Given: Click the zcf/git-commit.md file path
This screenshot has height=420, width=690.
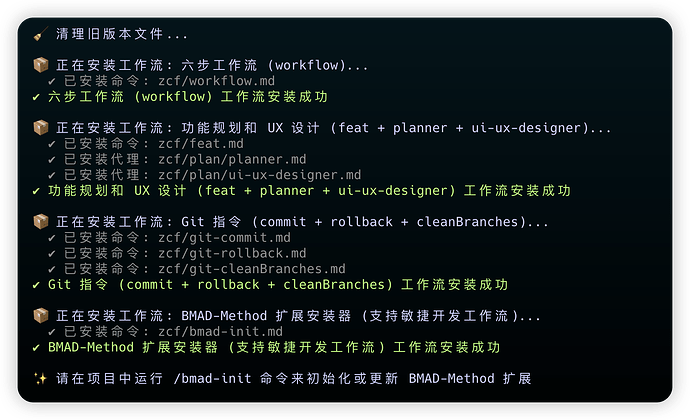Looking at the screenshot, I should [224, 238].
